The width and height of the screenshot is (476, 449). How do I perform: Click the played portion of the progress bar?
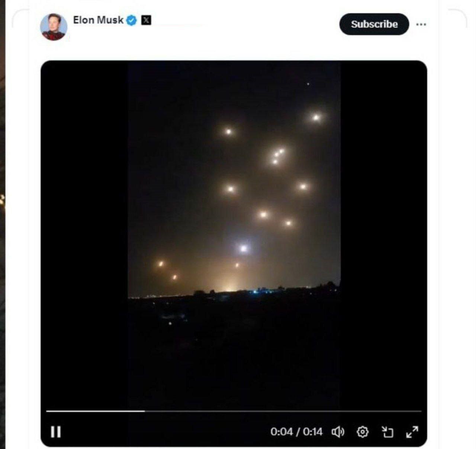click(95, 411)
